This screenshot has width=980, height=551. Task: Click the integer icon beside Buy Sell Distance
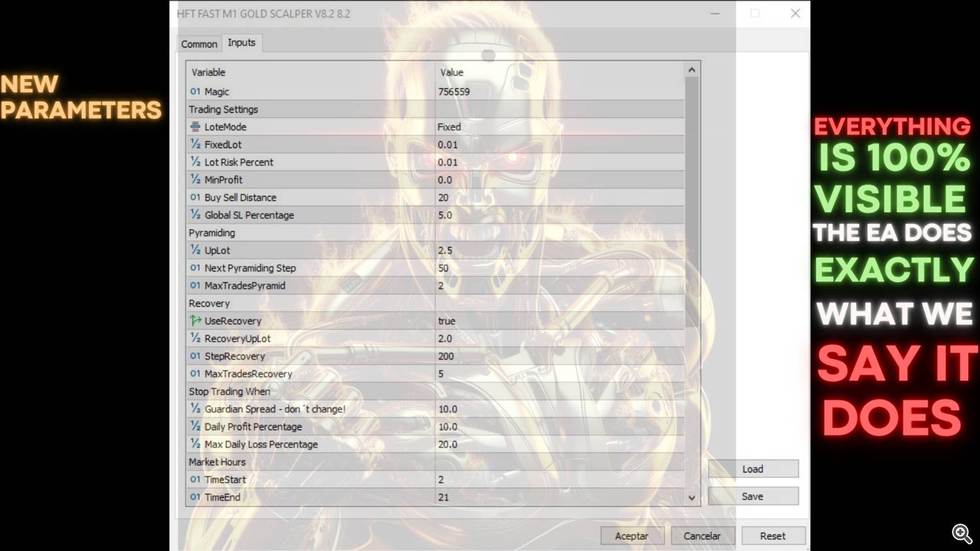pyautogui.click(x=195, y=197)
